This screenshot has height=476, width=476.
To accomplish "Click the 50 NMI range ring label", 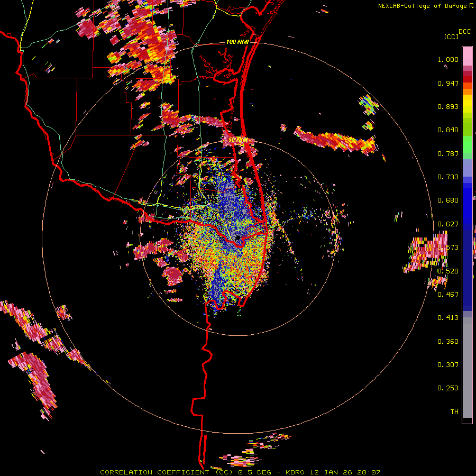I will click(237, 140).
